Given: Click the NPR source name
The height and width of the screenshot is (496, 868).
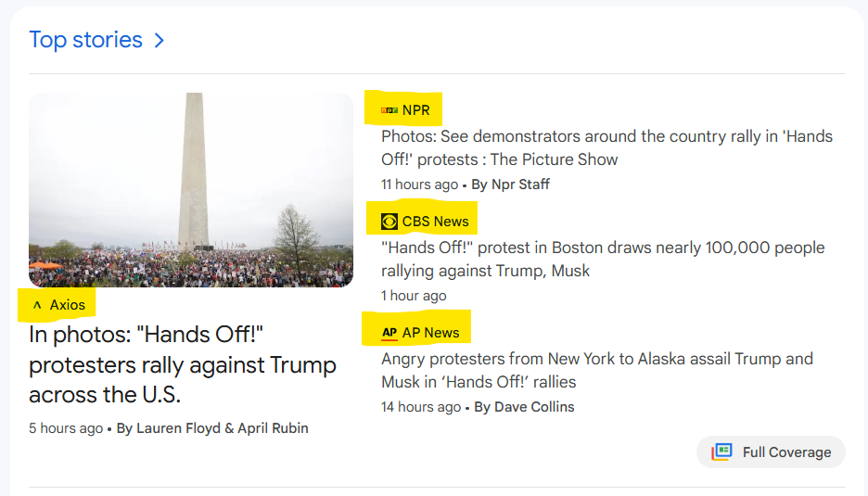Looking at the screenshot, I should [416, 110].
